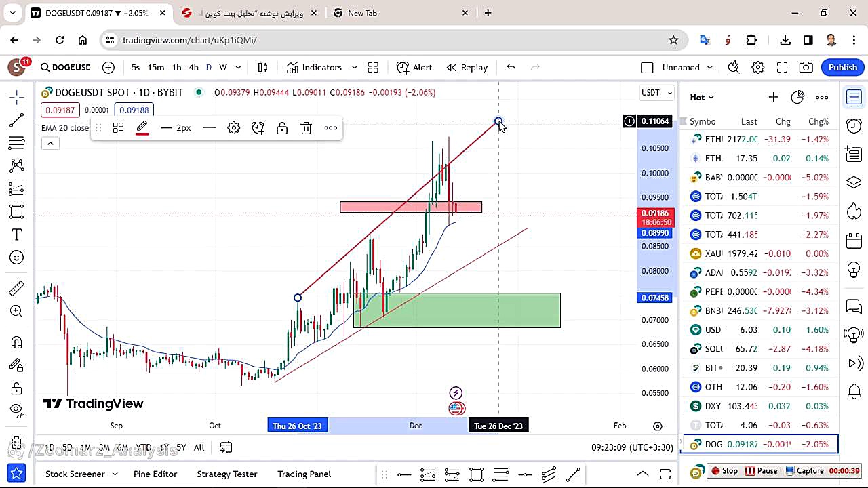Undo the last chart action

pyautogui.click(x=511, y=67)
